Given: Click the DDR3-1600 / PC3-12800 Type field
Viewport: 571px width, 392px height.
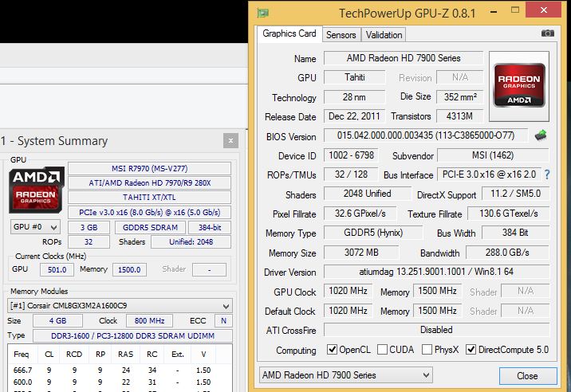Looking at the screenshot, I should point(132,335).
